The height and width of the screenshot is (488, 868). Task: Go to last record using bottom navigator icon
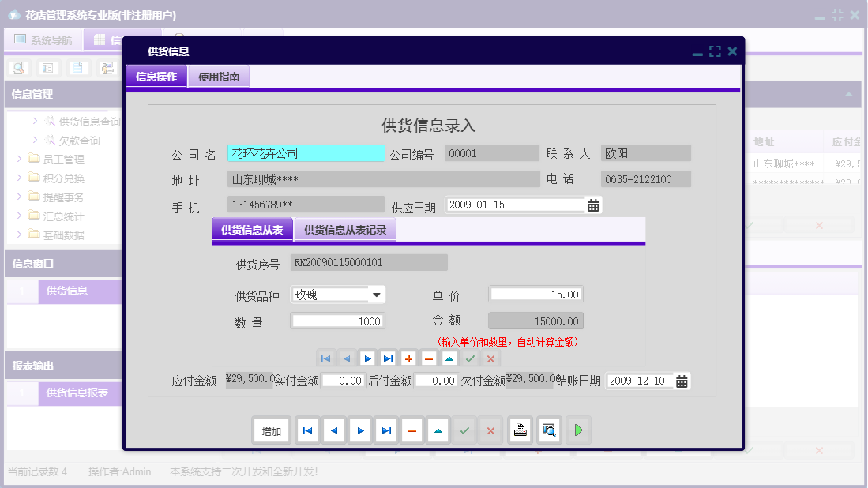(385, 430)
